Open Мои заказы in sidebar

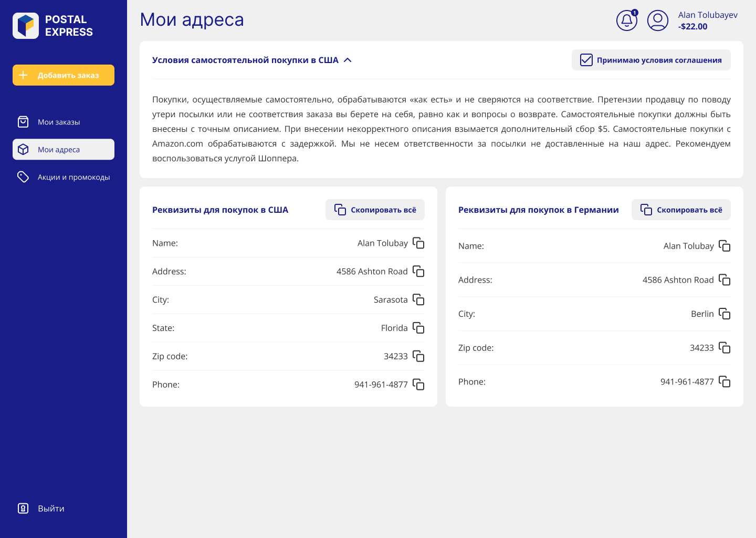pyautogui.click(x=59, y=122)
